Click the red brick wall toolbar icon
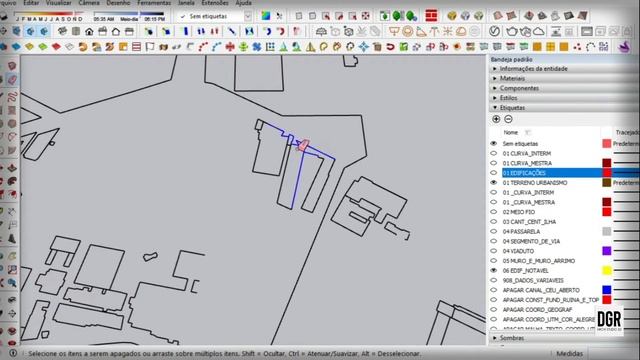The height and width of the screenshot is (360, 640). (431, 16)
